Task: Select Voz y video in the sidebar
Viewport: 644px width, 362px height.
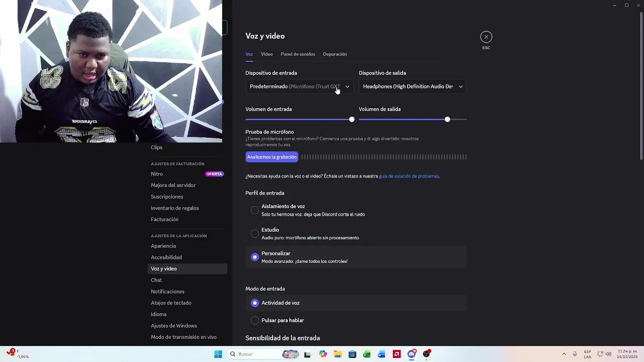Action: pyautogui.click(x=187, y=269)
